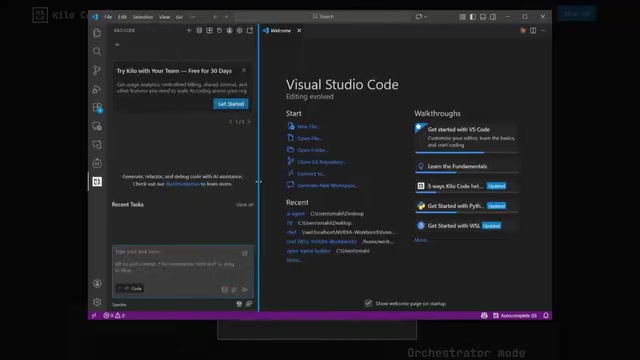The width and height of the screenshot is (640, 360).
Task: Toggle the Secondary Side Bar layout icon
Action: [x=493, y=17]
